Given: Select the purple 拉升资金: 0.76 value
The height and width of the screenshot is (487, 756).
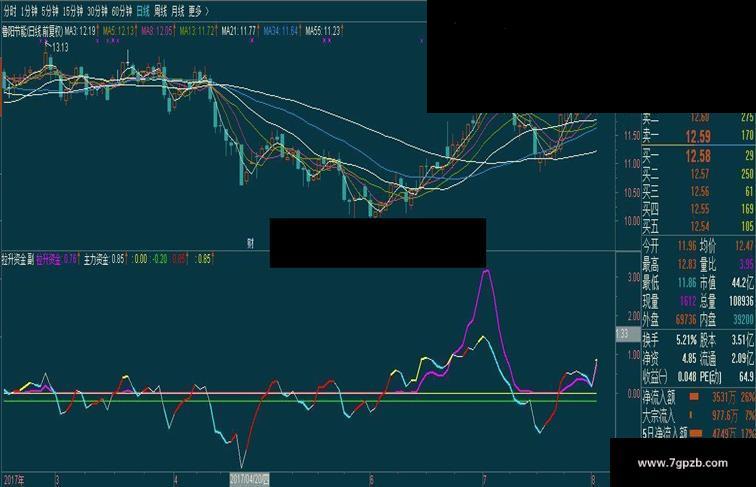Looking at the screenshot, I should coord(56,259).
